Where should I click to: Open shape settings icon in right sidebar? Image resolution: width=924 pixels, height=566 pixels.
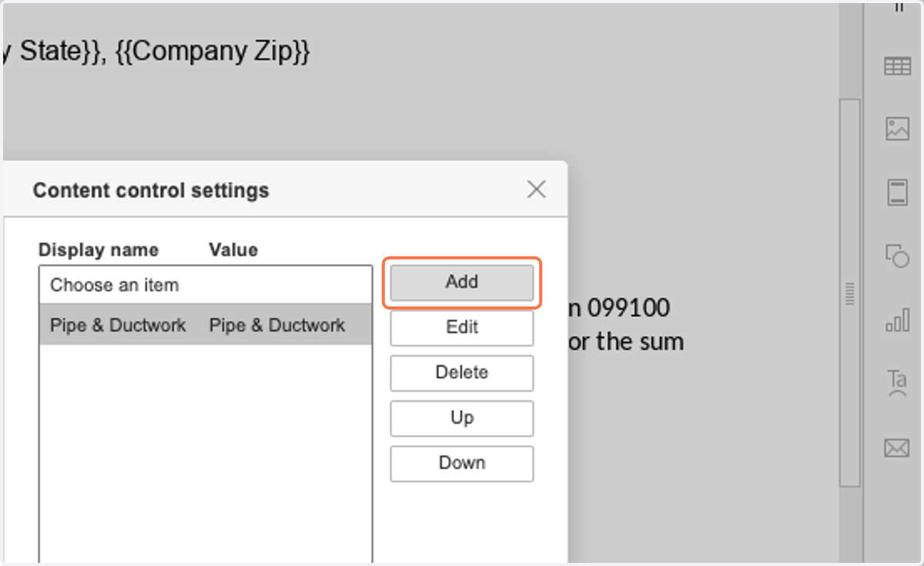click(x=897, y=256)
